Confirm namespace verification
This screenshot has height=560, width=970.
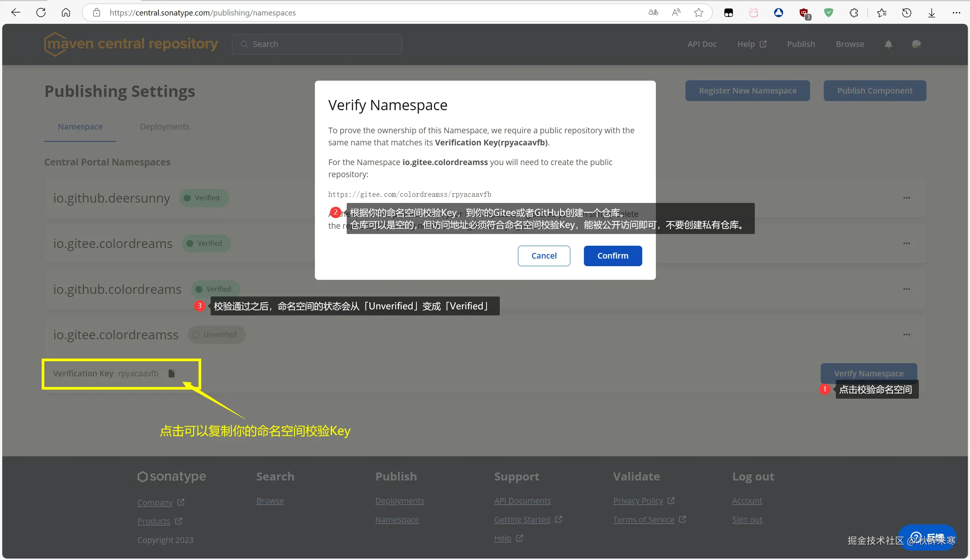(613, 256)
